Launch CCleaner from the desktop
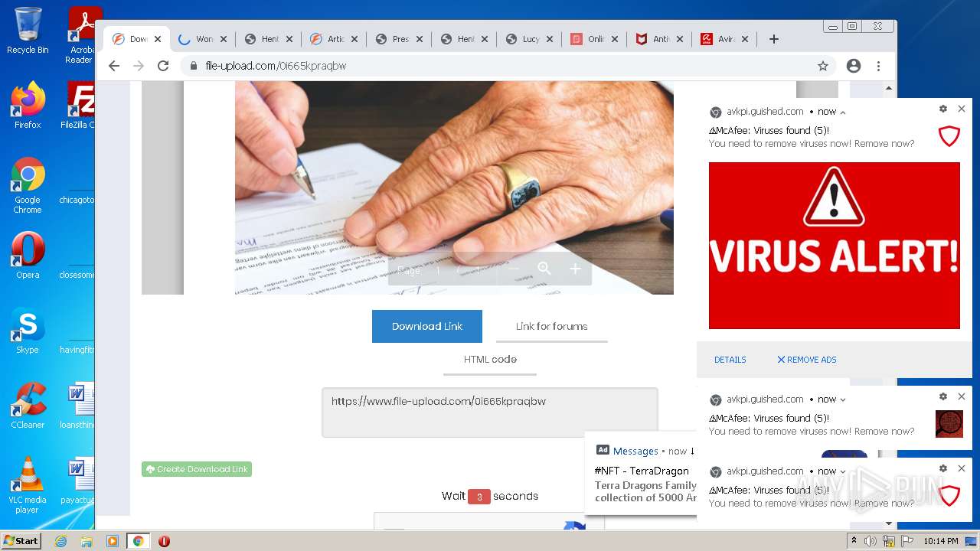 tap(28, 406)
